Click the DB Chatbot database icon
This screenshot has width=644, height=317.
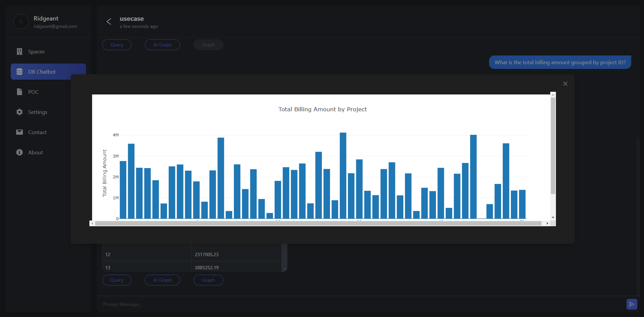(19, 72)
